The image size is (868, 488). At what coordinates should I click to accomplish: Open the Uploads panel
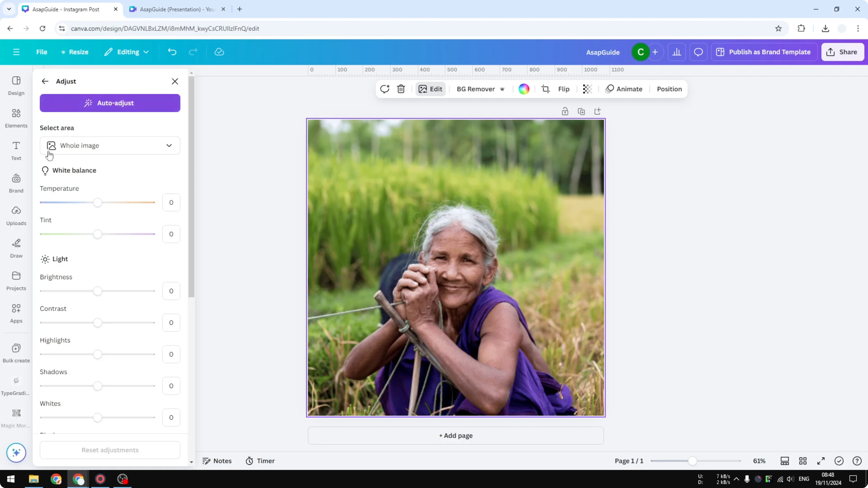tap(16, 215)
